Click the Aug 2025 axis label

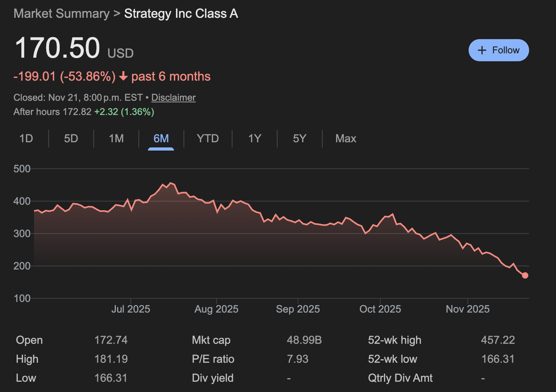click(x=216, y=309)
